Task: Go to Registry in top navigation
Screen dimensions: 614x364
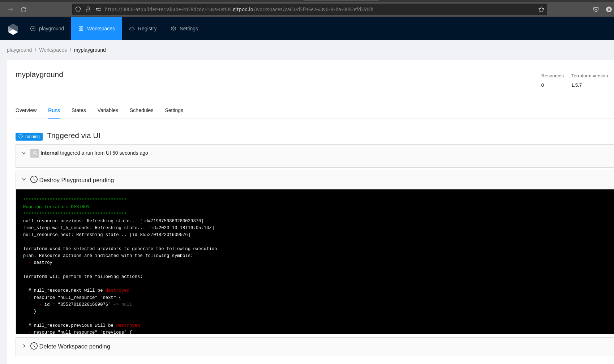Action: point(143,29)
